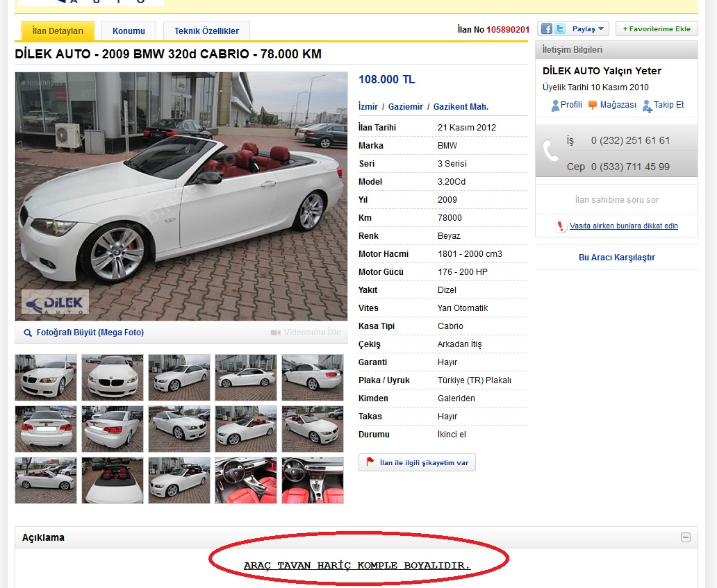Click the profile person icon
717x588 pixels.
pyautogui.click(x=555, y=106)
